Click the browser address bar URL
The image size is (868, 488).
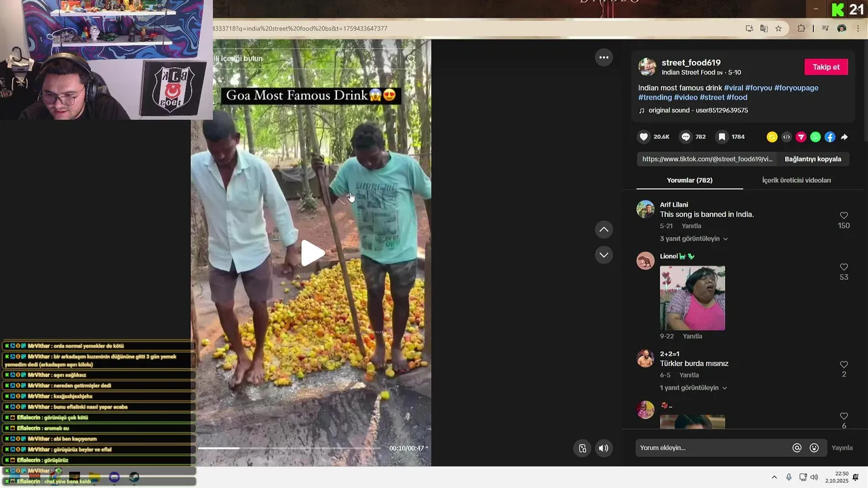pos(300,28)
